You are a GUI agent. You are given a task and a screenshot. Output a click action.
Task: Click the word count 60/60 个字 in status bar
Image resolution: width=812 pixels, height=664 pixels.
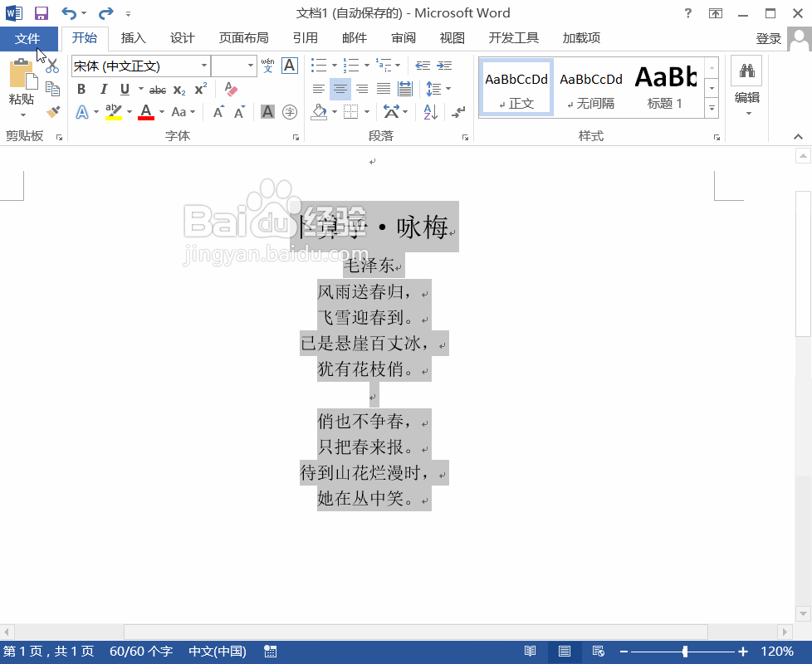pyautogui.click(x=140, y=652)
